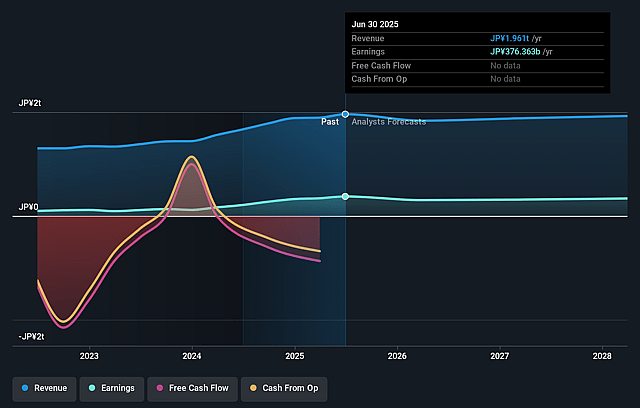Toggle the Earnings legend button
The image size is (640, 408).
(112, 389)
